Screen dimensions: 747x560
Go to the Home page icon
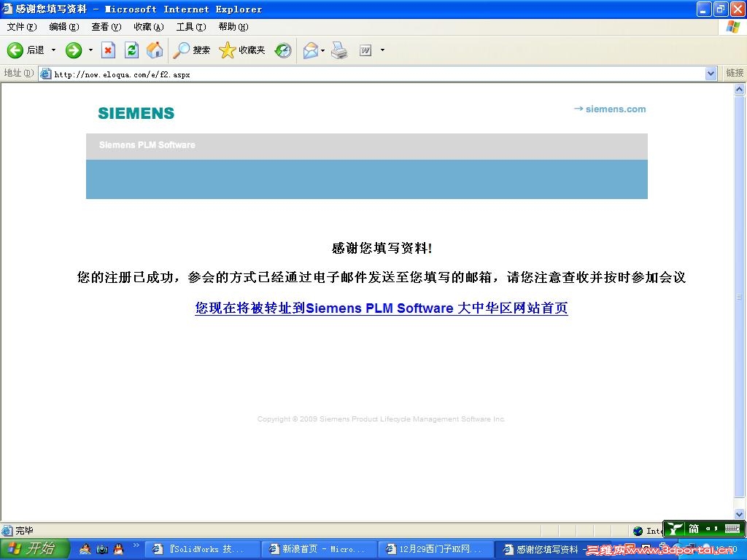tap(155, 50)
